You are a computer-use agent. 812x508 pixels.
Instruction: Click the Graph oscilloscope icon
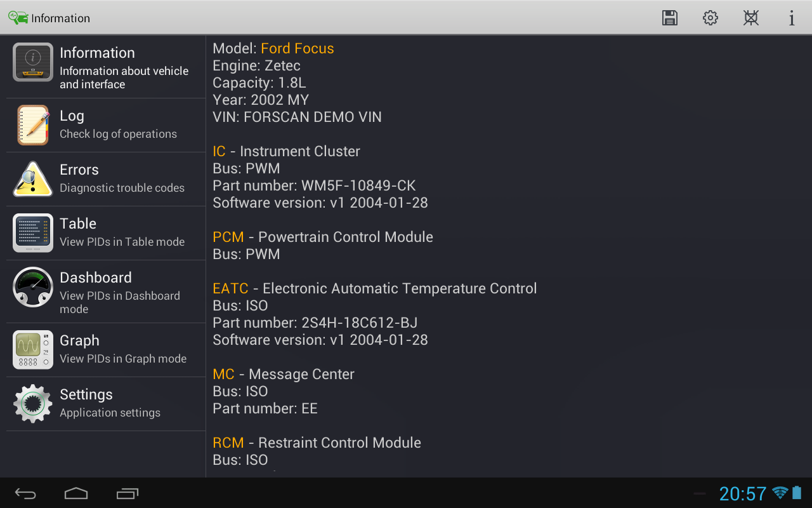33,350
